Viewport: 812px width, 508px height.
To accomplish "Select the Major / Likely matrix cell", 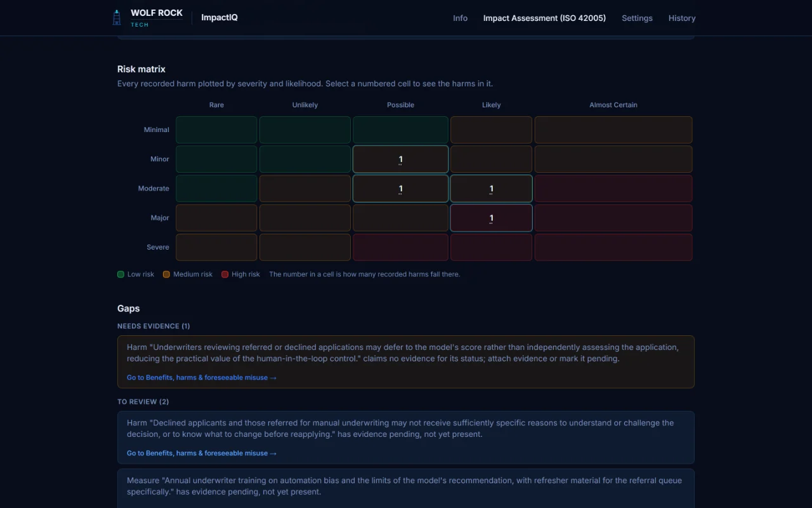I will click(491, 218).
